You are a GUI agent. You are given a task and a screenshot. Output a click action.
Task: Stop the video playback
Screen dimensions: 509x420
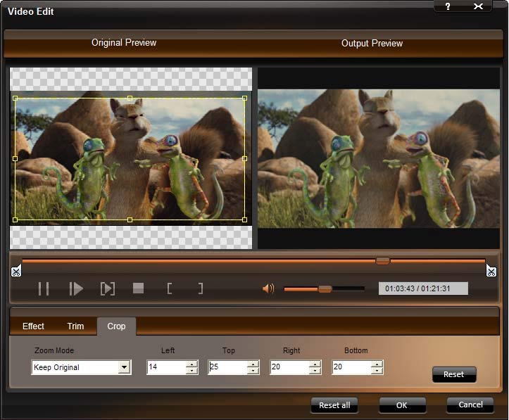tap(139, 288)
